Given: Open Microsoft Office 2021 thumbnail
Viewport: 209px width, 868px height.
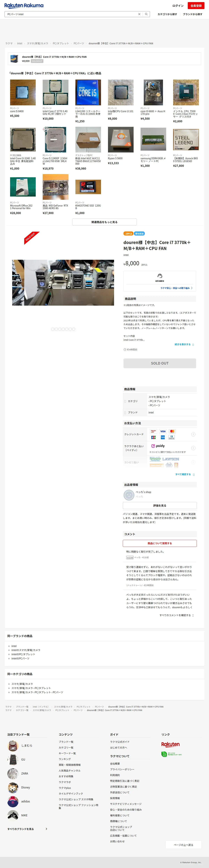Looking at the screenshot, I should 23,187.
